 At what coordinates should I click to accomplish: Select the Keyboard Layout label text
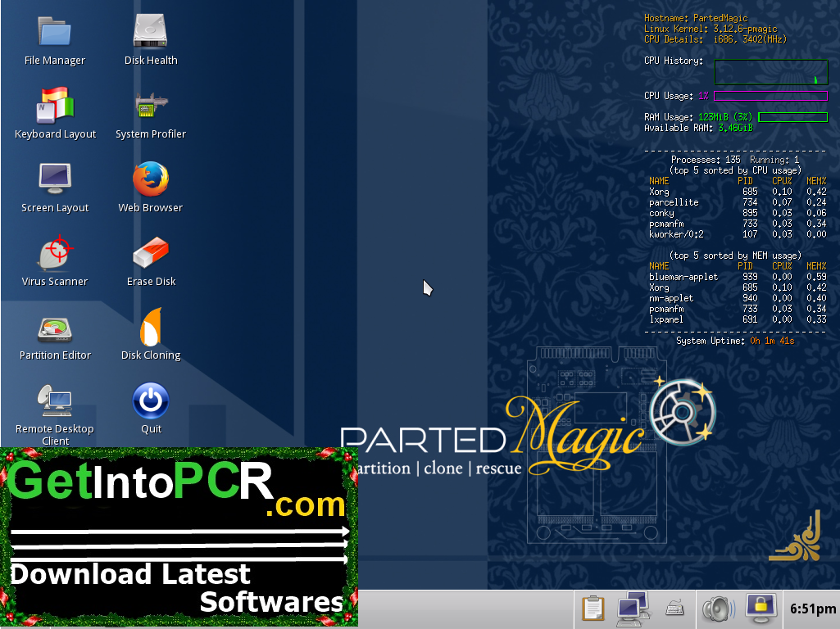coord(55,134)
